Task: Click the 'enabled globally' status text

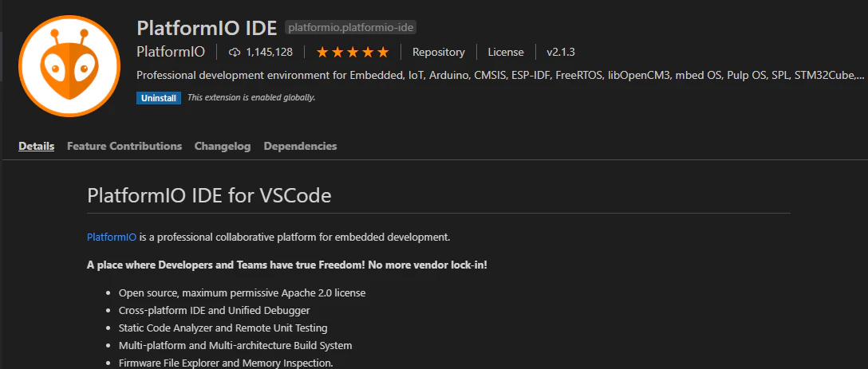Action: tap(251, 97)
